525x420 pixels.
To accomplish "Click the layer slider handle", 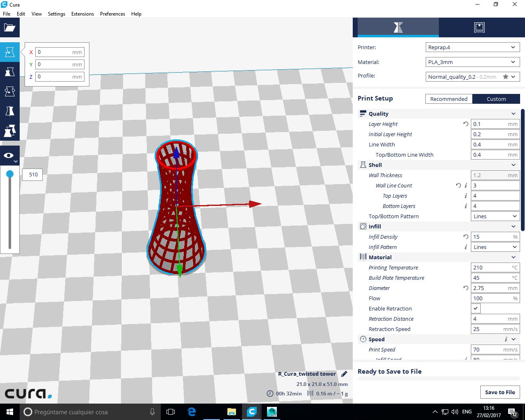I will pyautogui.click(x=10, y=174).
